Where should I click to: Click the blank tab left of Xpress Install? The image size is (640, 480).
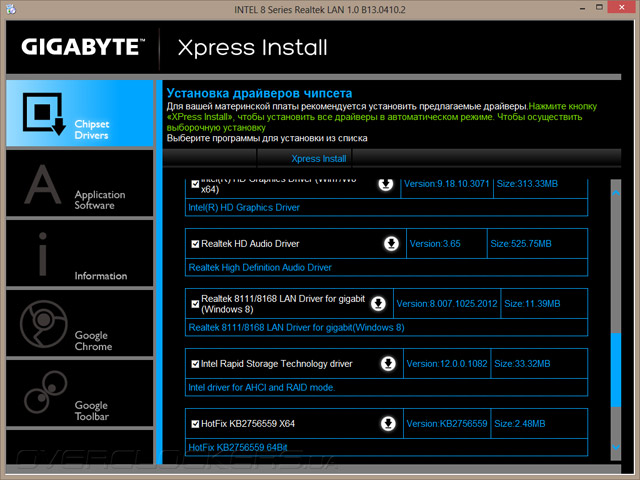click(x=209, y=158)
